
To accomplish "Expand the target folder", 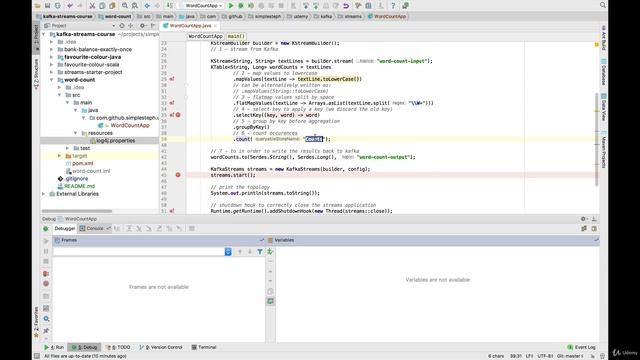I will (60, 156).
